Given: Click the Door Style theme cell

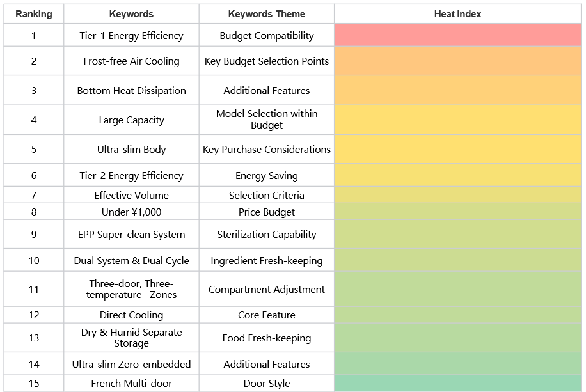Looking at the screenshot, I should (266, 384).
